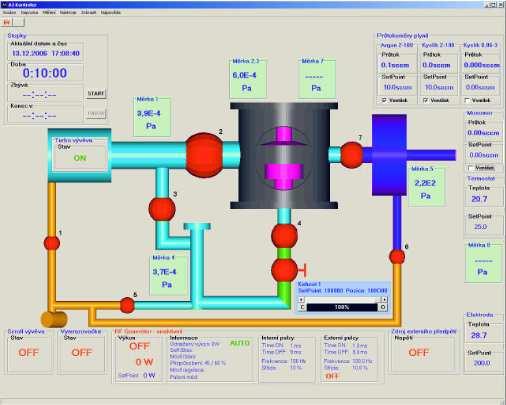Click the Termostat SetPoint 25.0 field
Viewport: 506px width, 405px height.
[480, 227]
